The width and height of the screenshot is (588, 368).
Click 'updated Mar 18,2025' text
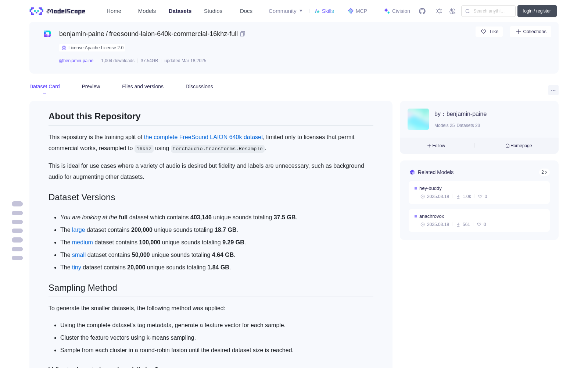[x=185, y=61]
